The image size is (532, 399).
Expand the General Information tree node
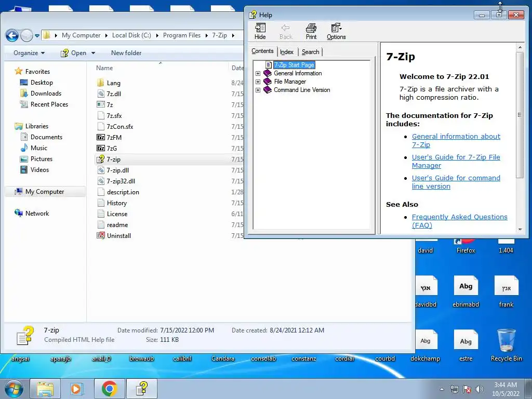pos(258,74)
